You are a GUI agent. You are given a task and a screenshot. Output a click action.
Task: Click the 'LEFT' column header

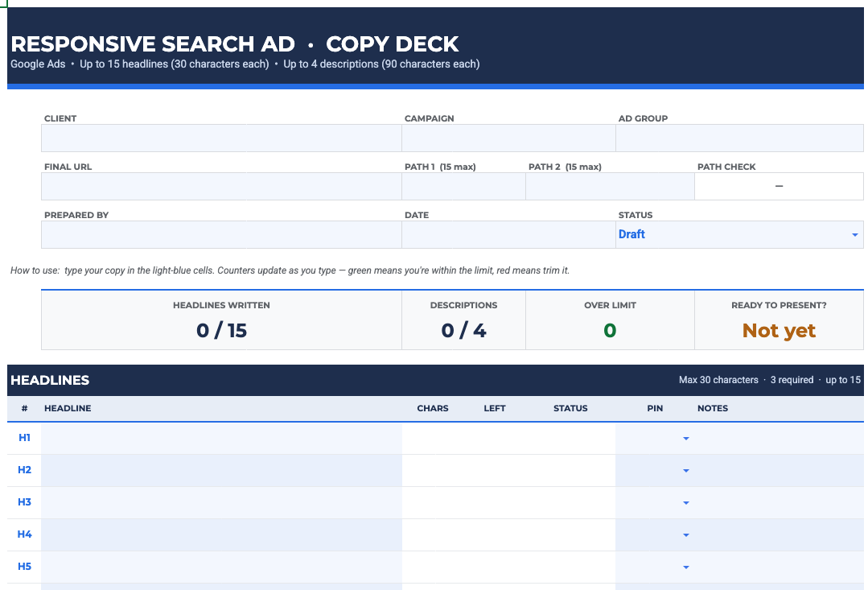pyautogui.click(x=495, y=408)
